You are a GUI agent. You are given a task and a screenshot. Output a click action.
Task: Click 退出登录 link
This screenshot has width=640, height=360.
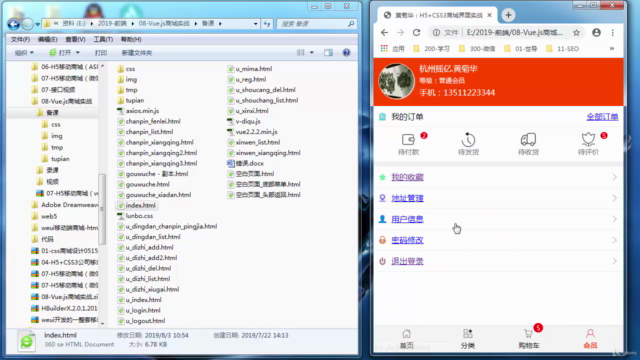coord(407,261)
